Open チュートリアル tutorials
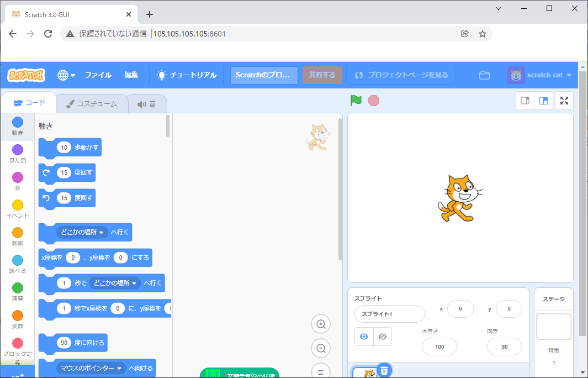The image size is (588, 378). pyautogui.click(x=187, y=75)
